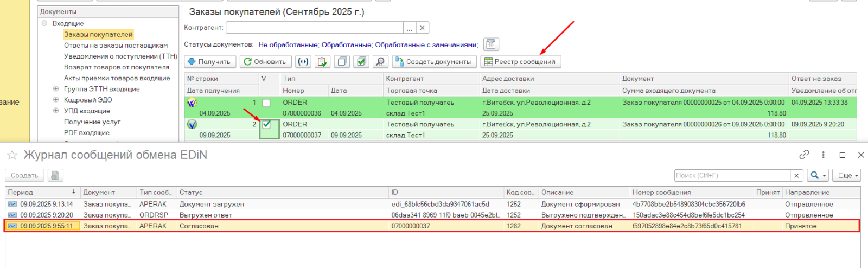Click the uncheck-all stacked squares icon
This screenshot has height=268, width=868.
(342, 62)
